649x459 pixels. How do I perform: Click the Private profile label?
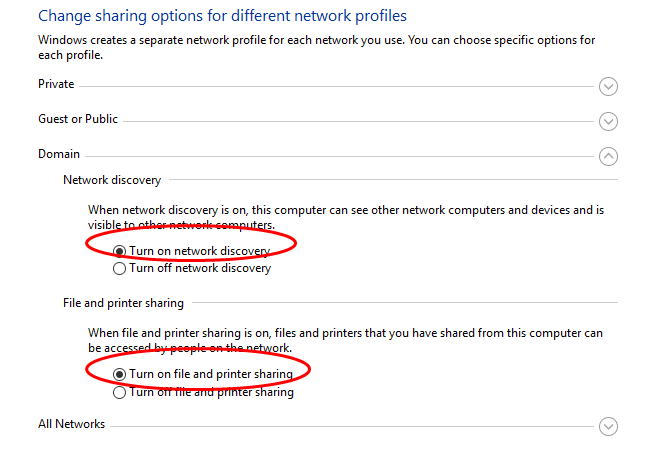[x=56, y=84]
